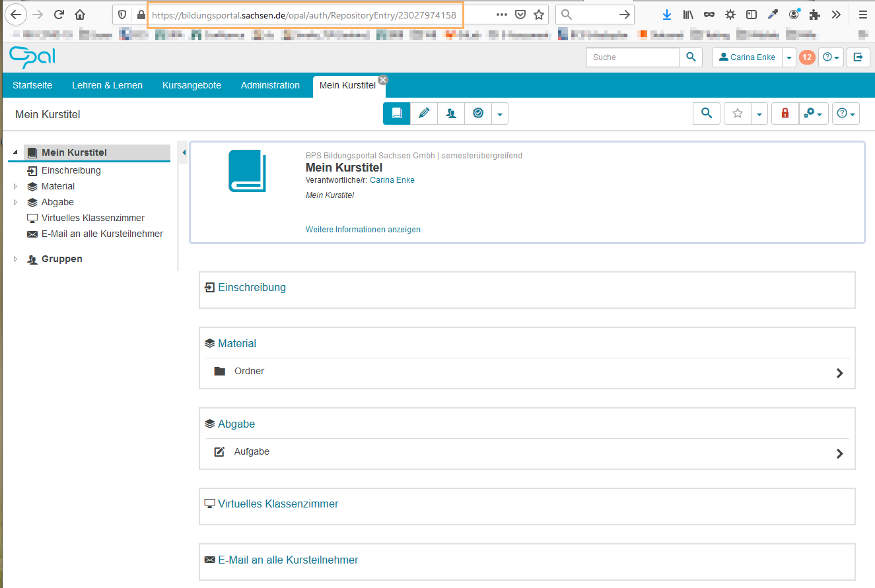Click the logout icon in header
The width and height of the screenshot is (875, 588).
(x=858, y=57)
